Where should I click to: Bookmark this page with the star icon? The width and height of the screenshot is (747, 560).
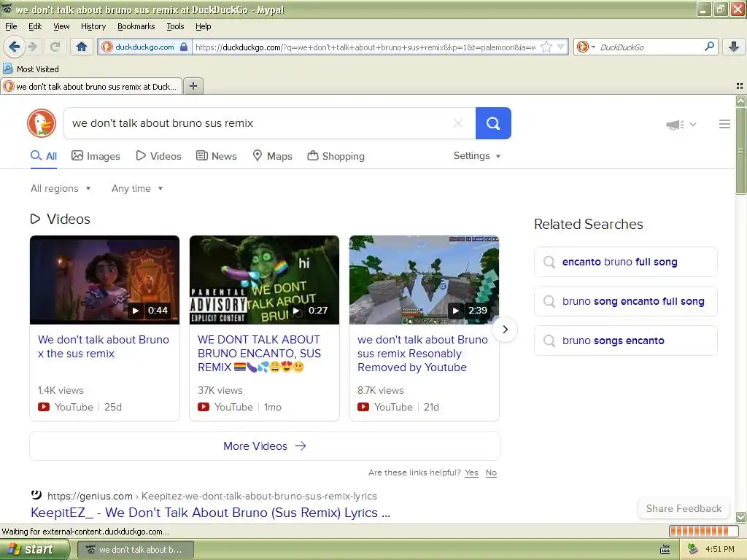click(x=546, y=47)
